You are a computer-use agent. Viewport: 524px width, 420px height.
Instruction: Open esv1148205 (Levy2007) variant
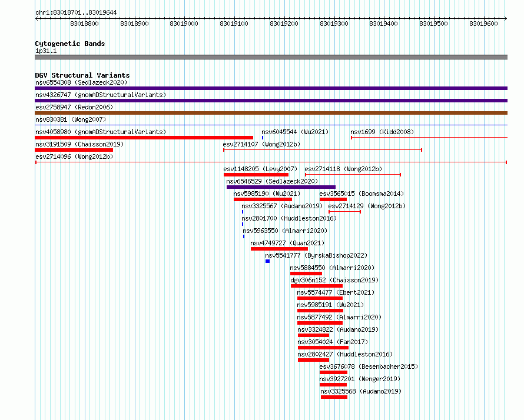tap(260, 169)
